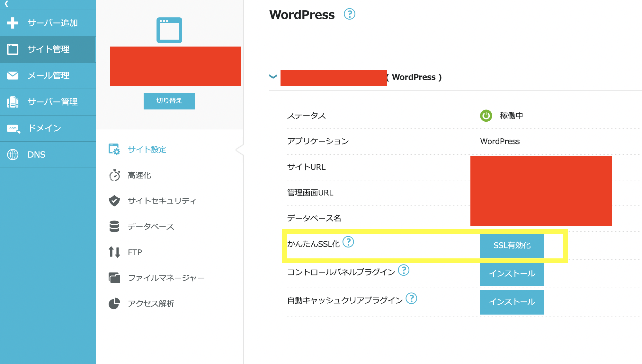Select the データベース database icon
Image resolution: width=642 pixels, height=364 pixels.
point(114,227)
